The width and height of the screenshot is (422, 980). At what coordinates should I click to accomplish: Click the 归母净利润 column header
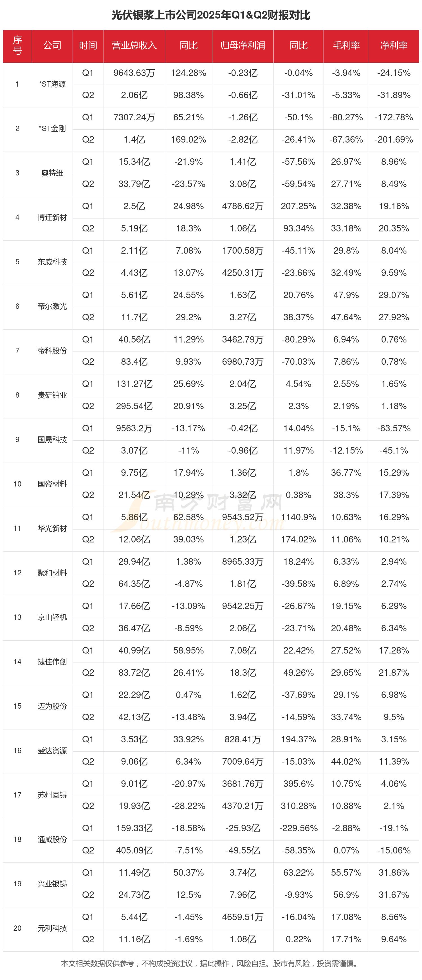(x=243, y=46)
